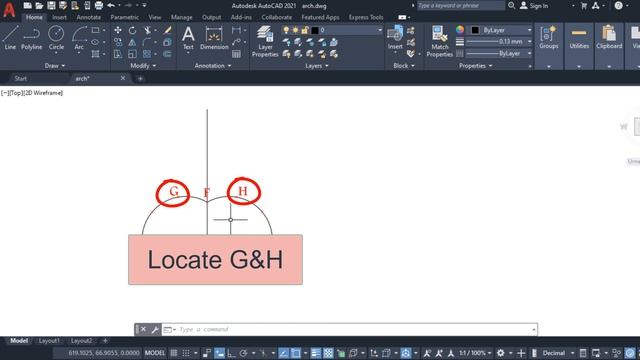Expand the Modify panel

coord(143,66)
